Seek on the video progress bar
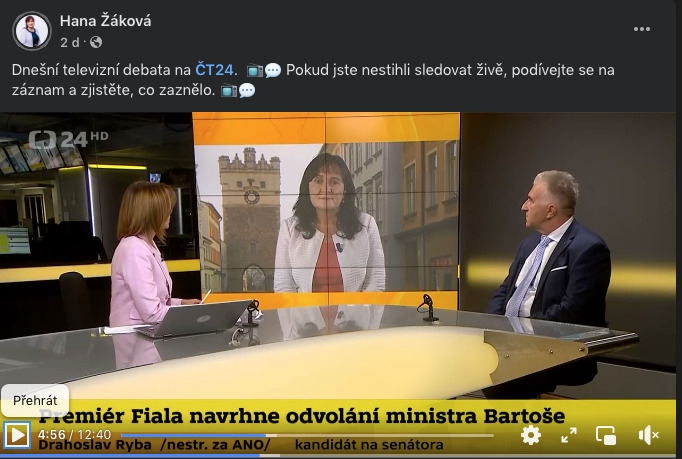Viewport: 682px width, 459px height. coord(307,435)
